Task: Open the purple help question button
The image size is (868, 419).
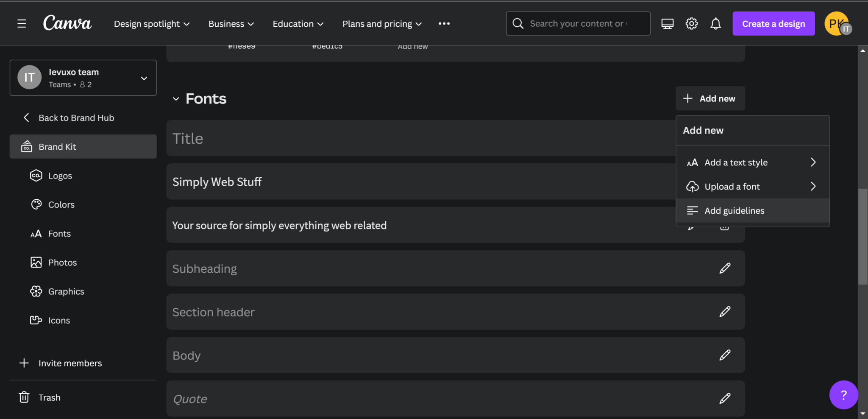Action: (843, 395)
